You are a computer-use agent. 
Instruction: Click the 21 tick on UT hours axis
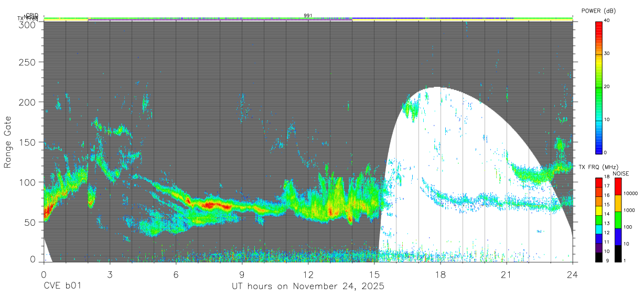pos(507,274)
